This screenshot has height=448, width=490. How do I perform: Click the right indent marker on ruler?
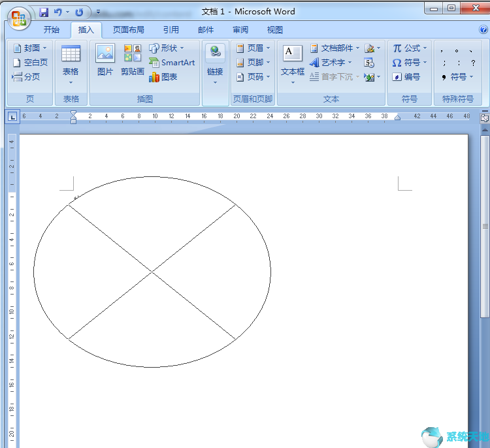397,118
